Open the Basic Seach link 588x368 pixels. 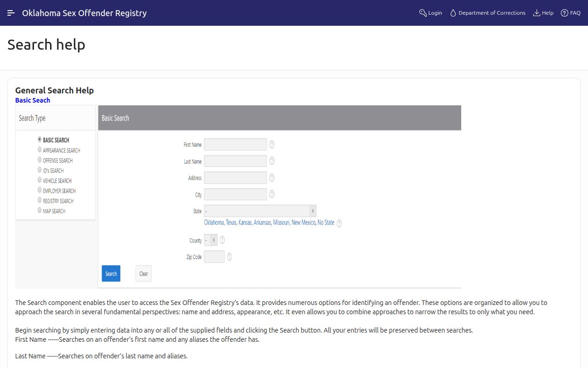click(33, 100)
